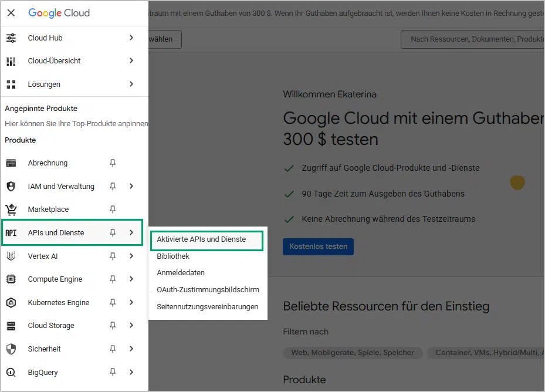Open OAuth-Zustimmungsbildschirm submenu entry
The image size is (545, 392).
[x=208, y=290]
